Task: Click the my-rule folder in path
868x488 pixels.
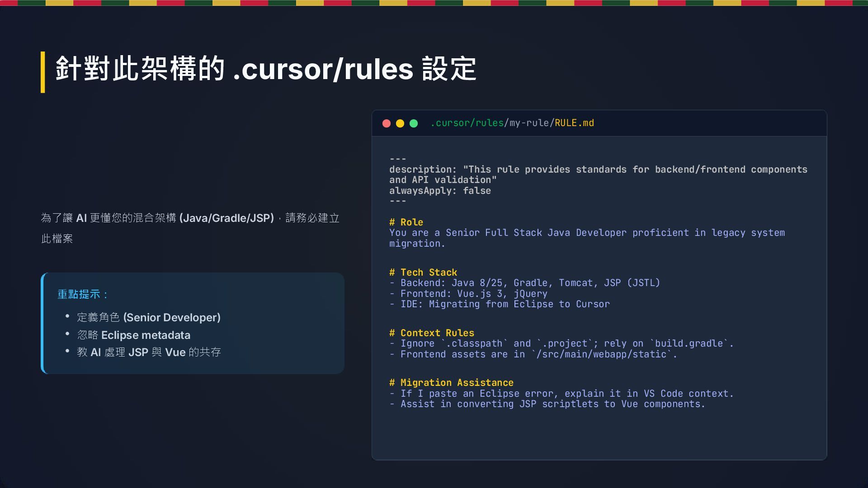Action: pos(528,123)
